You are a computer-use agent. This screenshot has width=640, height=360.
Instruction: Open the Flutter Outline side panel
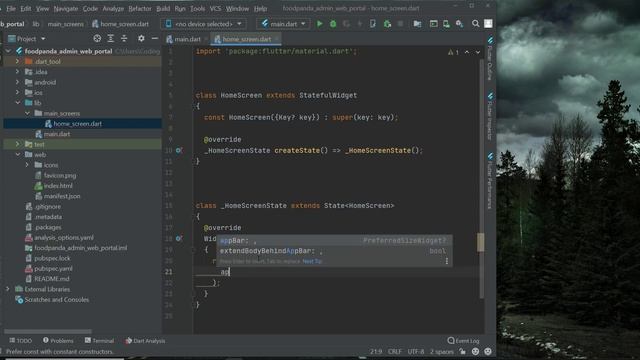click(490, 58)
